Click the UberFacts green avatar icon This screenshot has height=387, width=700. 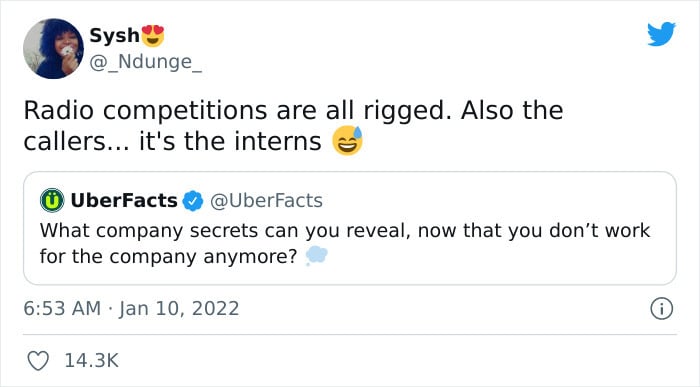point(52,200)
